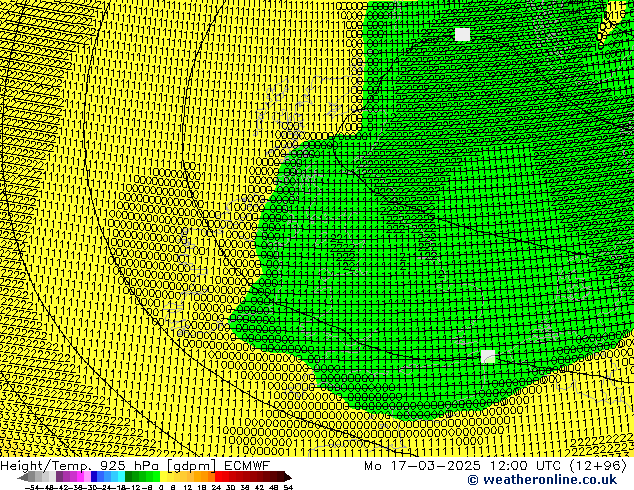Image resolution: width=634 pixels, height=490 pixels.
Task: Click the gray segment of the temperature legend
Action: 40,477
